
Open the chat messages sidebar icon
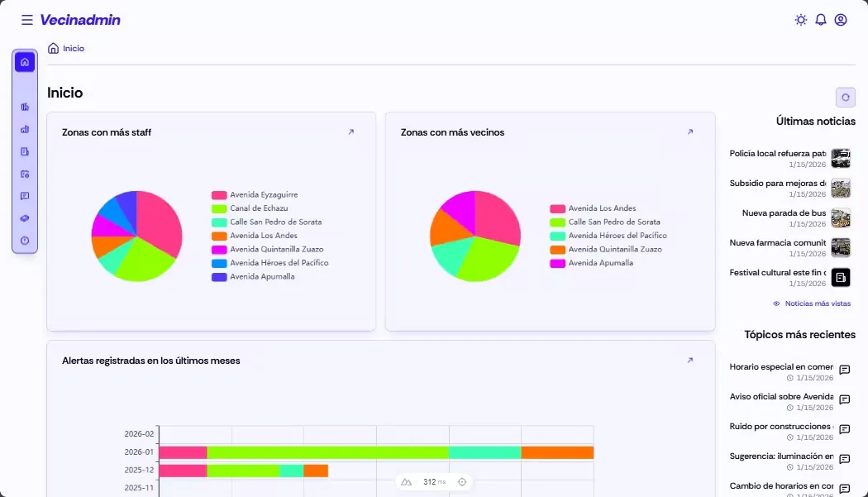(25, 196)
